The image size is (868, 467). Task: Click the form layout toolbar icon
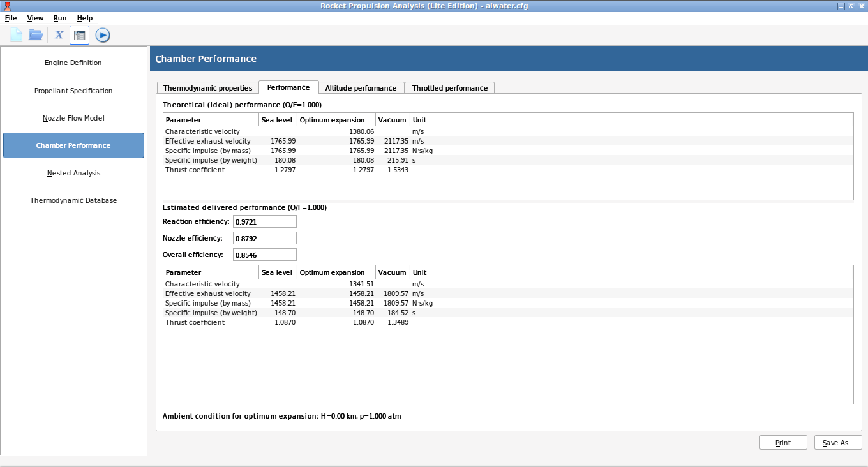[x=79, y=35]
